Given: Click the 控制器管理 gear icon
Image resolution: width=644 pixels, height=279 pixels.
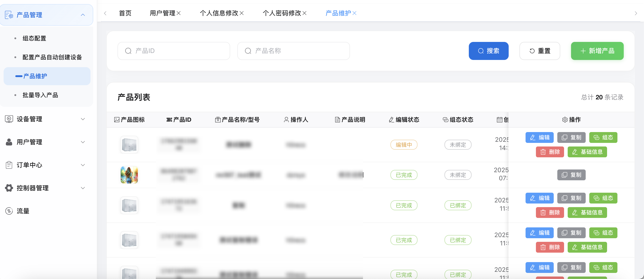Looking at the screenshot, I should click(x=9, y=188).
